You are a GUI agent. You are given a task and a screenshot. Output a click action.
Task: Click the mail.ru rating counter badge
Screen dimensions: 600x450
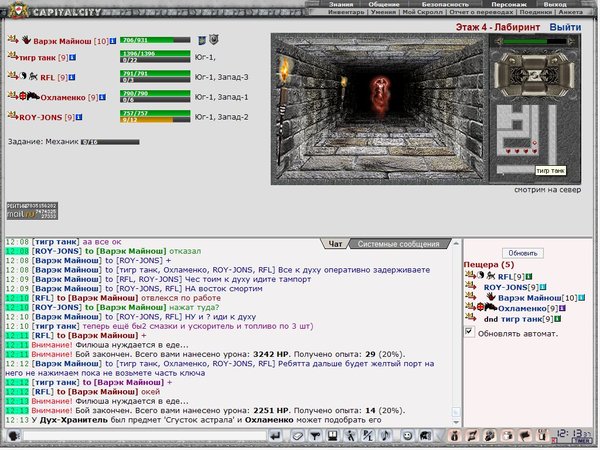click(x=31, y=210)
